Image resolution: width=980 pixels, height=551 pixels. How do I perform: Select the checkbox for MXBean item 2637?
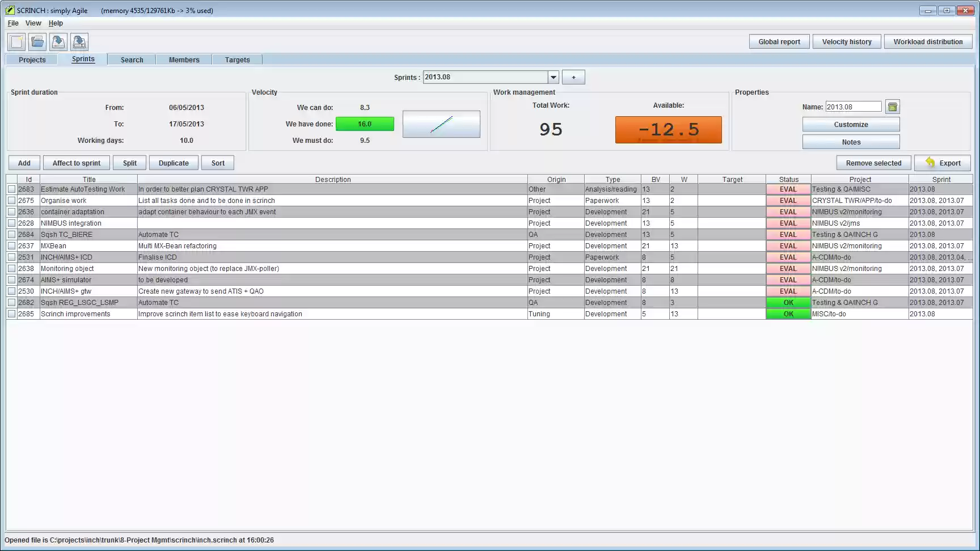click(x=11, y=245)
